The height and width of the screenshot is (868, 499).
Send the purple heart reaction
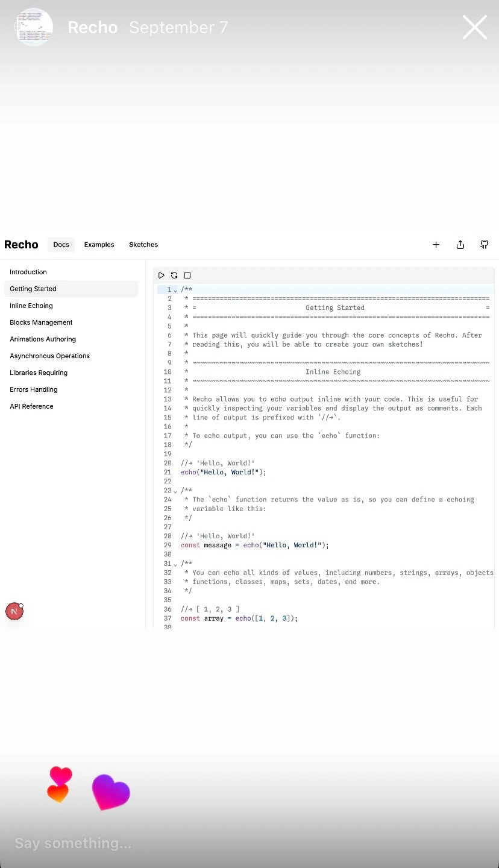111,792
